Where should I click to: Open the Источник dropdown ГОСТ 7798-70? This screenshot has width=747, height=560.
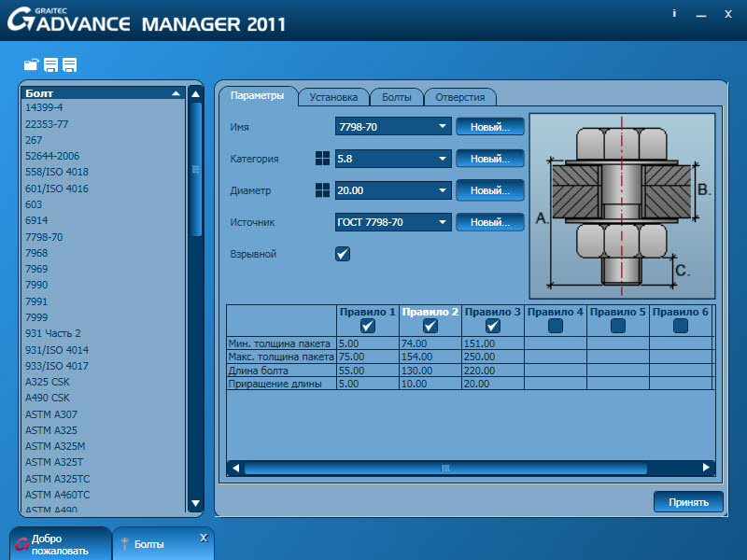coord(443,222)
